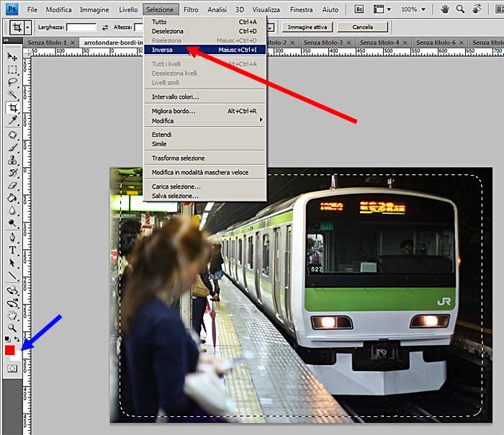Select the History Brush tool

[x=12, y=173]
